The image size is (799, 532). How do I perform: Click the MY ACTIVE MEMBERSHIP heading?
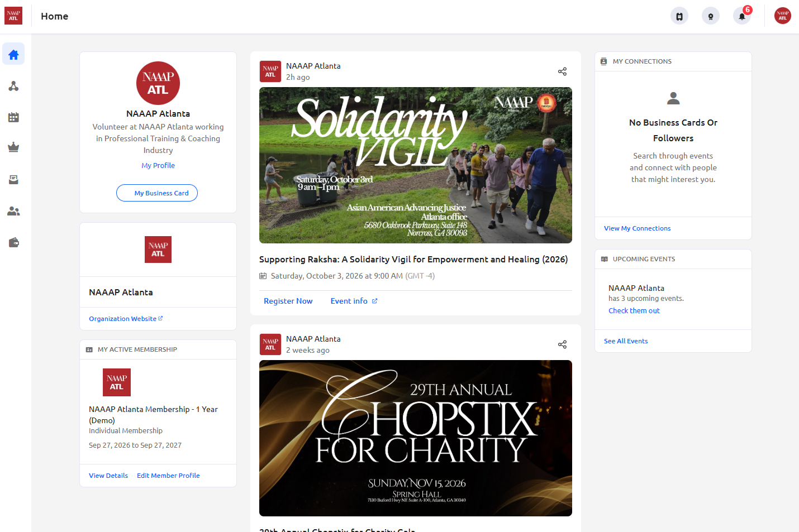(x=137, y=349)
